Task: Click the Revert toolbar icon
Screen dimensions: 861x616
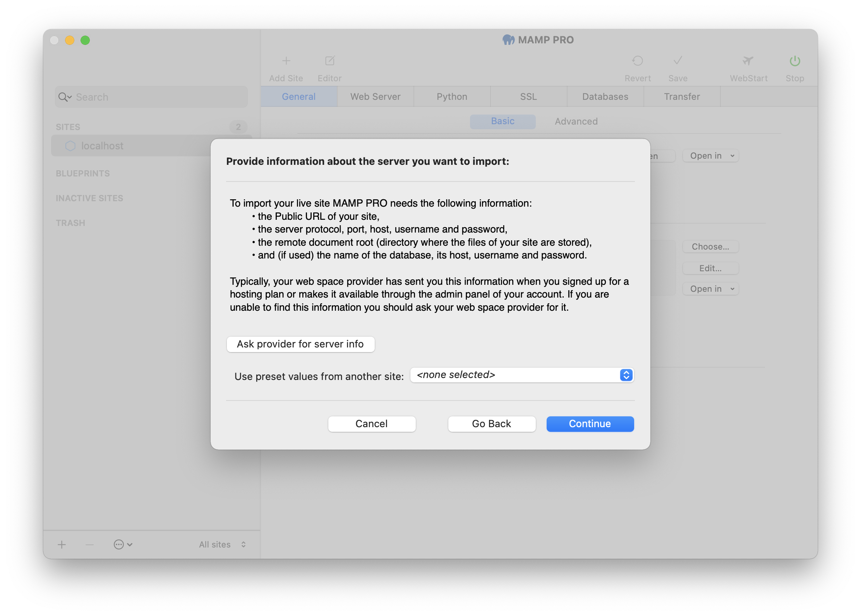Action: [x=638, y=61]
